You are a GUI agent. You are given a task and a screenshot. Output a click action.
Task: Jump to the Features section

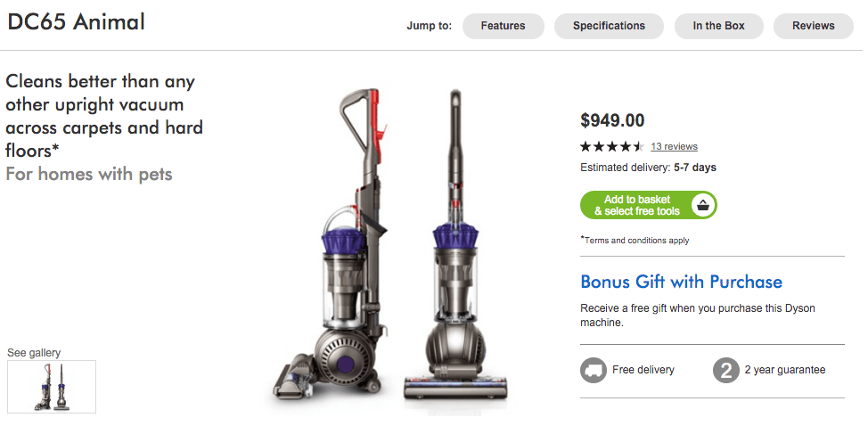(x=504, y=26)
